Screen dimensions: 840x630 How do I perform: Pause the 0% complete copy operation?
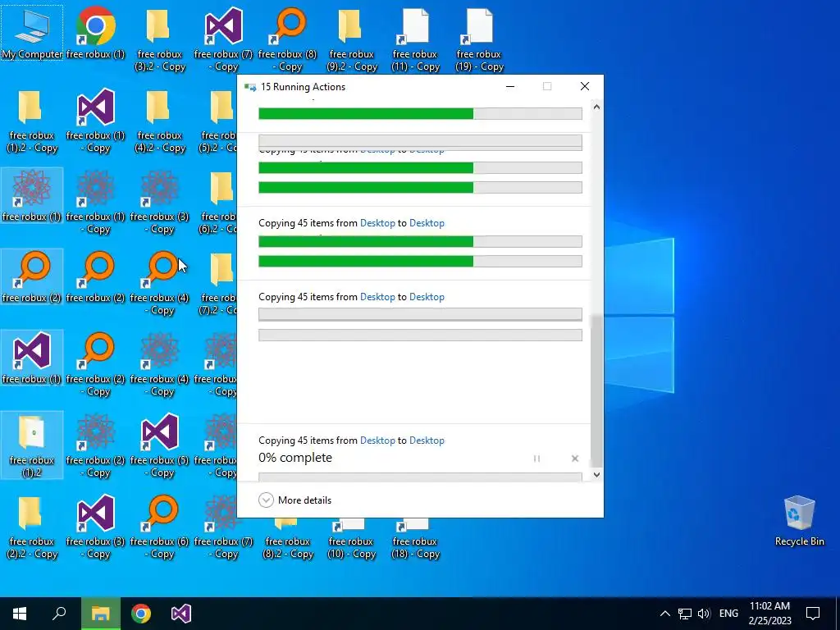pos(536,459)
